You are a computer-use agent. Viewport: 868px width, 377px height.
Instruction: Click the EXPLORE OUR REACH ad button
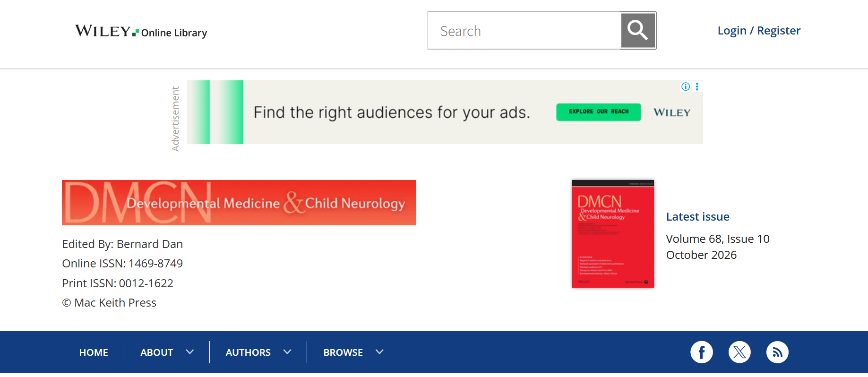[x=599, y=112]
